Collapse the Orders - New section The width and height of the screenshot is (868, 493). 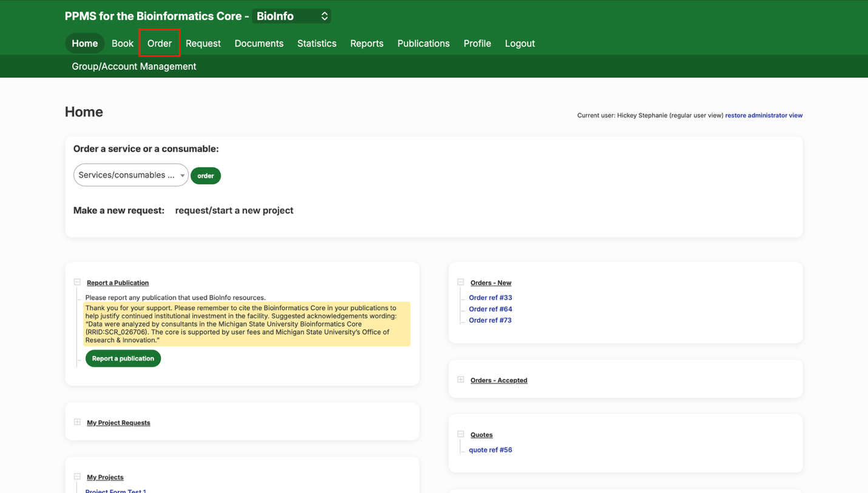pos(460,282)
